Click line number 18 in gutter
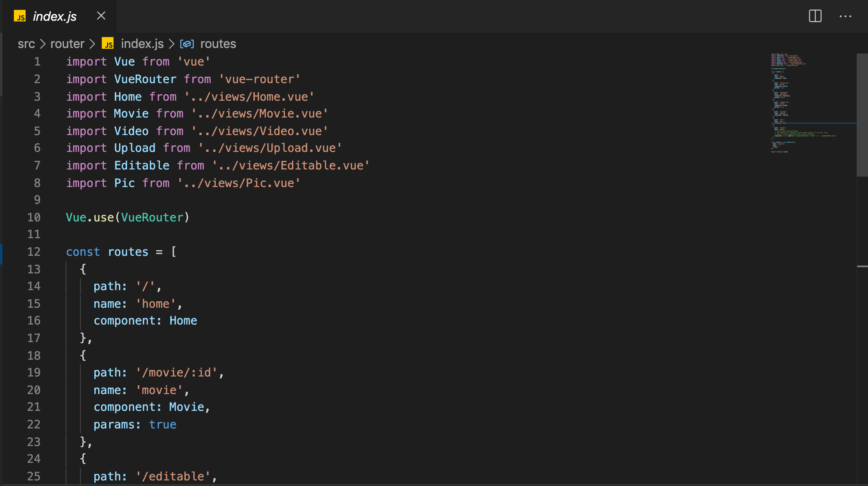The width and height of the screenshot is (868, 486). pos(34,355)
